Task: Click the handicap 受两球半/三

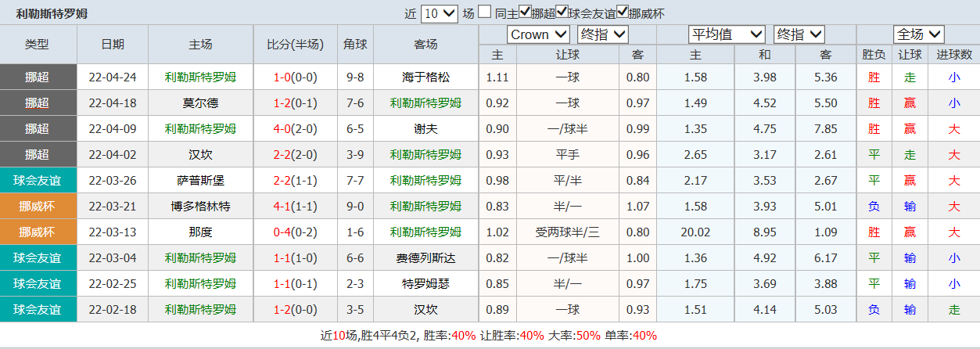Action: 568,232
